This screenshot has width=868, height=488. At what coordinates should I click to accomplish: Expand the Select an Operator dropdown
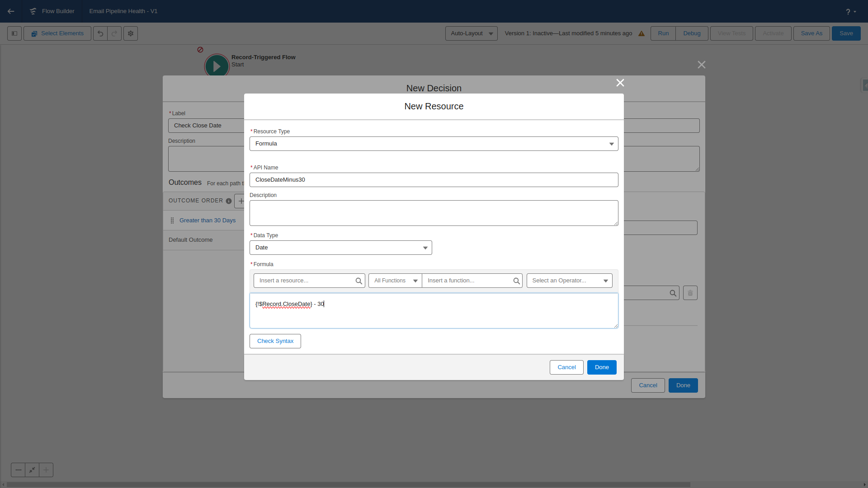point(569,281)
